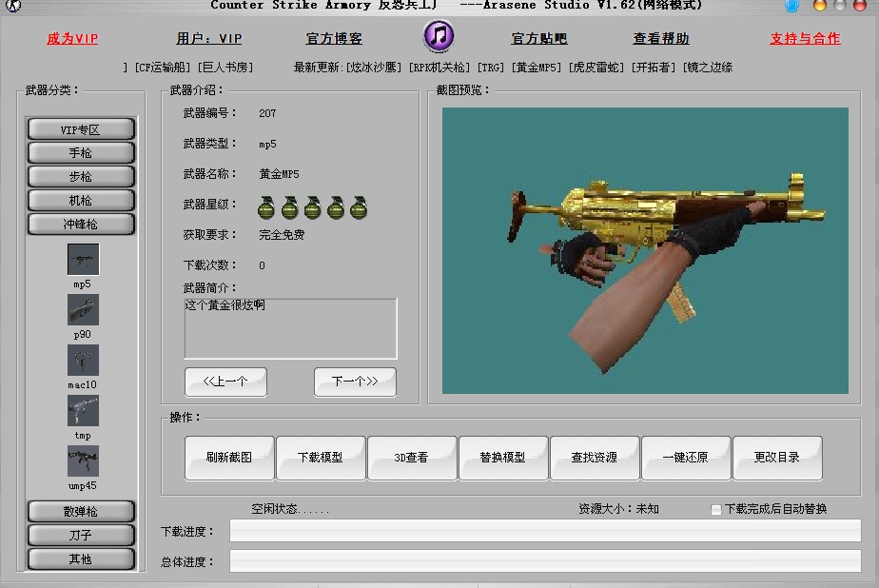The height and width of the screenshot is (588, 879).
Task: Select the mac10 weapon thumbnail
Action: (83, 360)
